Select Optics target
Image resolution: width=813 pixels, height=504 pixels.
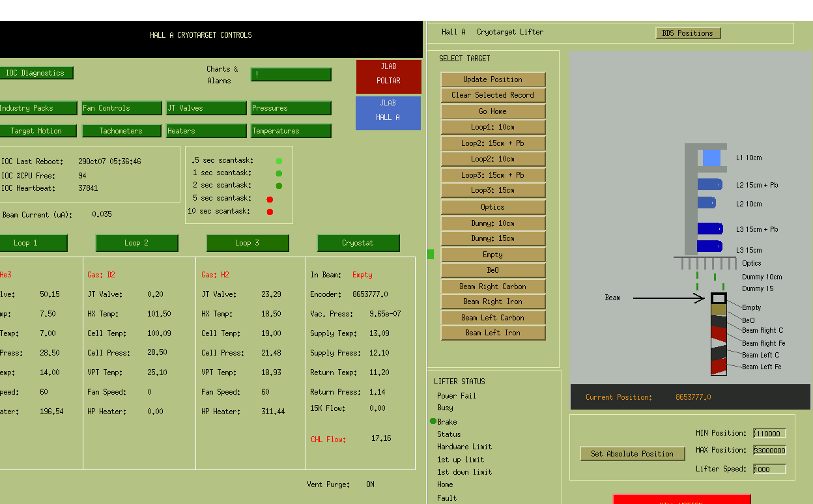pos(493,207)
